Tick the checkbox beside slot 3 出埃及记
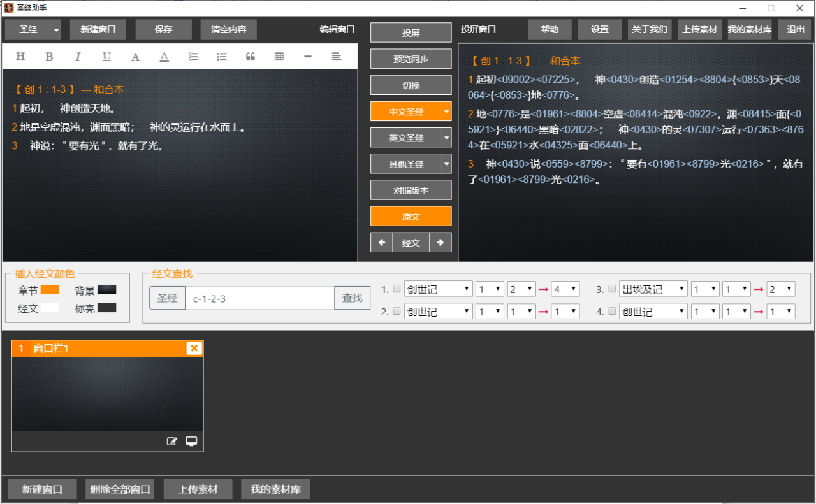The width and height of the screenshot is (816, 504). 612,289
